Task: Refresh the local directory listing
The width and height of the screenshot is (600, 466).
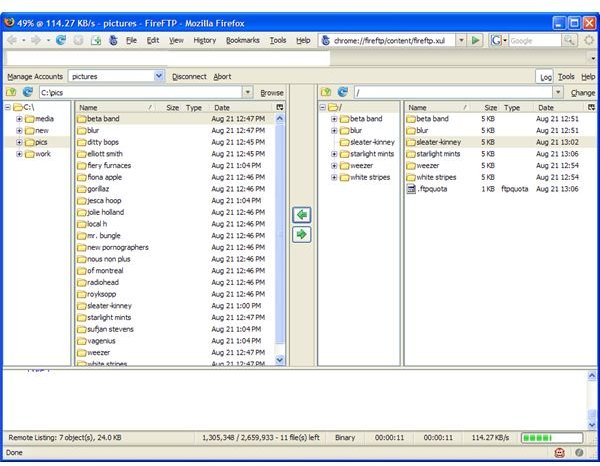Action: pos(28,92)
